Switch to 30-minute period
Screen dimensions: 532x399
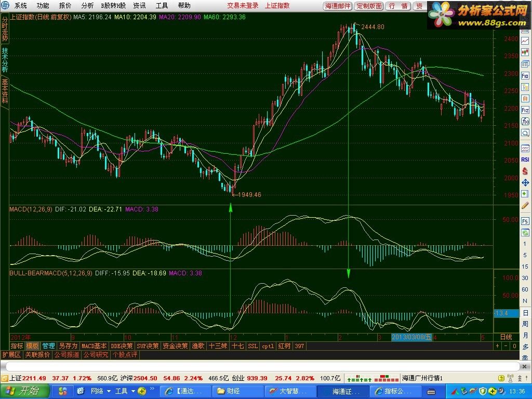(525, 278)
